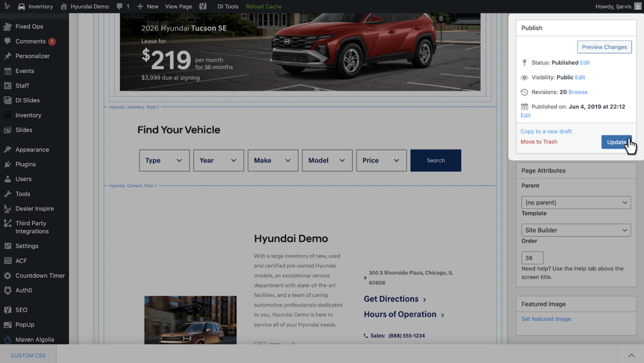The image size is (644, 363).
Task: Click the Settings sidebar icon
Action: 8,246
